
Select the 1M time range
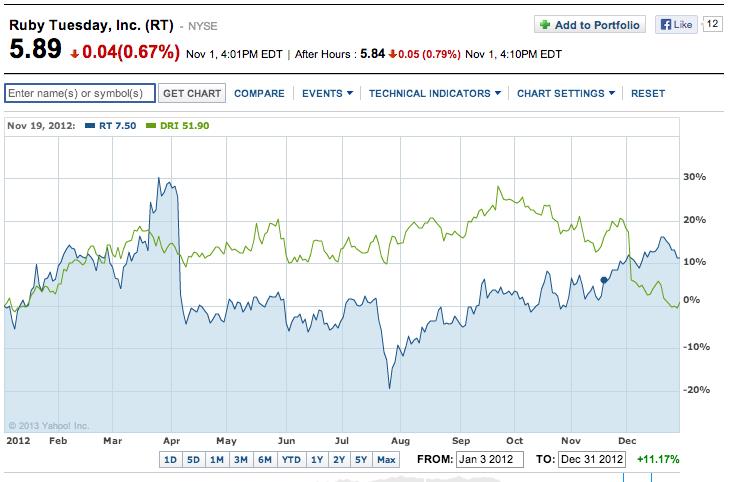click(x=217, y=460)
